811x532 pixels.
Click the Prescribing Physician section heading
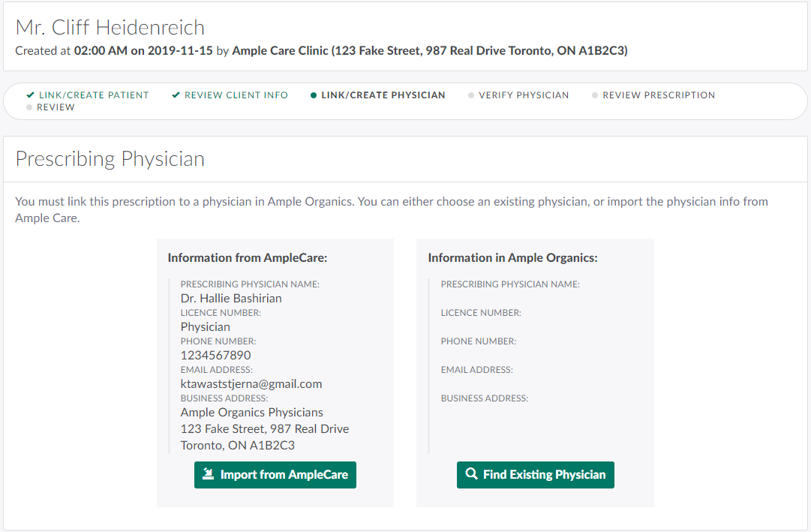coord(110,159)
